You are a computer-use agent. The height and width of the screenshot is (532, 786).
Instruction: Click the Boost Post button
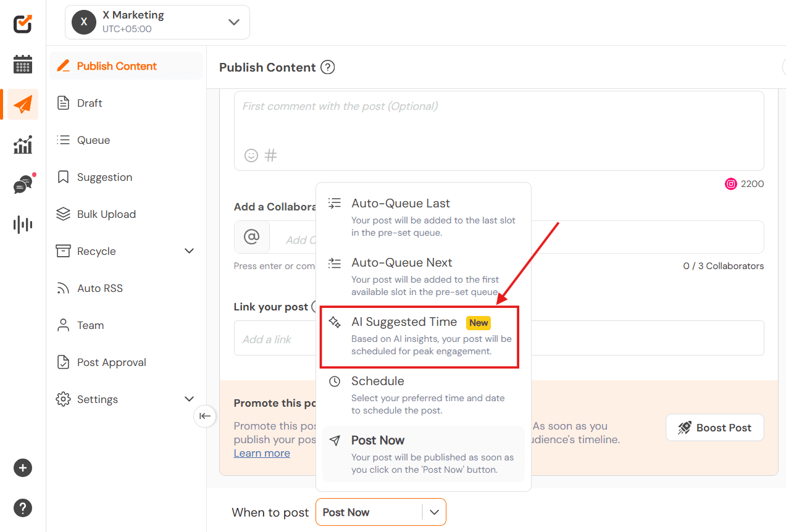715,428
